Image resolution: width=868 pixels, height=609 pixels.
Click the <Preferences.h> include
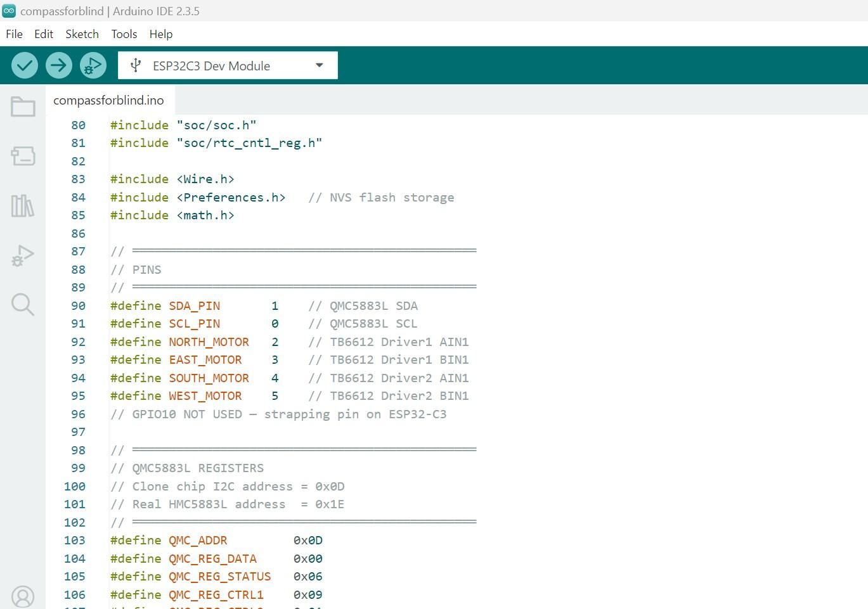231,197
